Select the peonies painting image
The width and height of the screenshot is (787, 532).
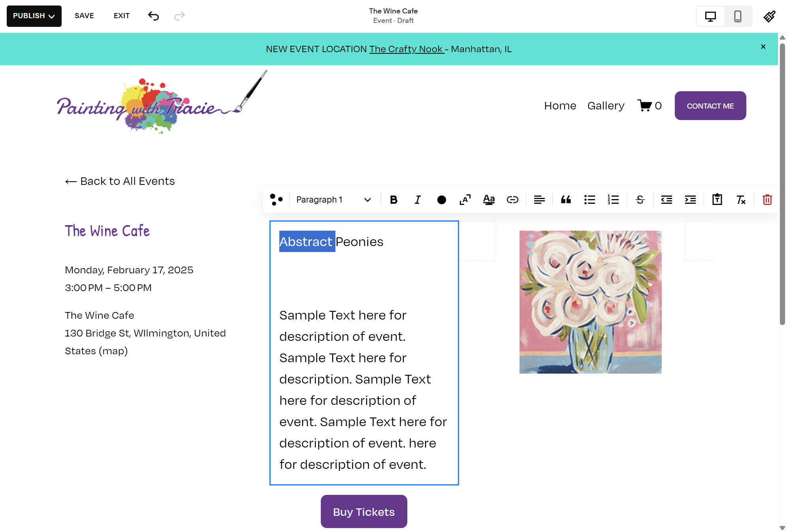click(x=590, y=302)
